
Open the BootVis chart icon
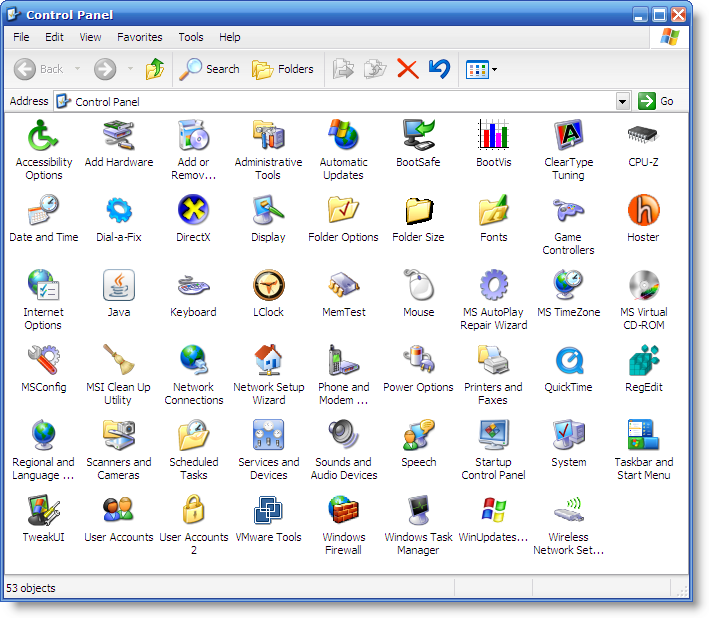pyautogui.click(x=493, y=135)
